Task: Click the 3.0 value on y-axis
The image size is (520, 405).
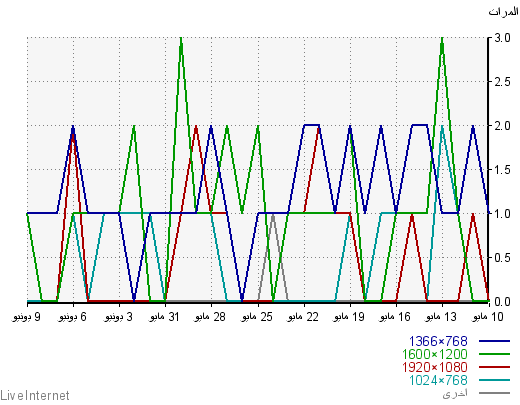Action: (x=502, y=38)
